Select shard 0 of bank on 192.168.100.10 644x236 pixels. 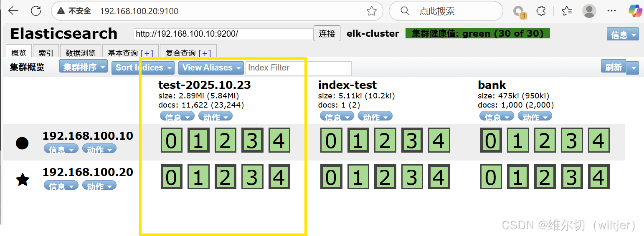[x=491, y=141]
